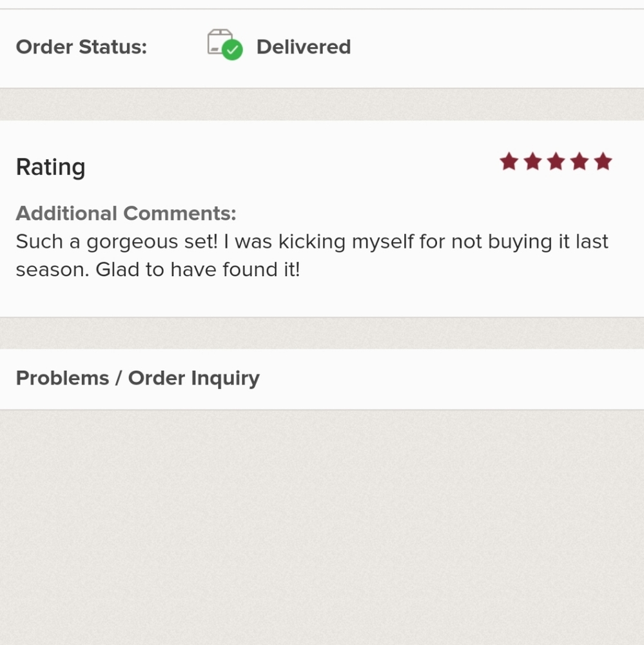
Task: Click the word "season" in the comment
Action: [x=51, y=270]
